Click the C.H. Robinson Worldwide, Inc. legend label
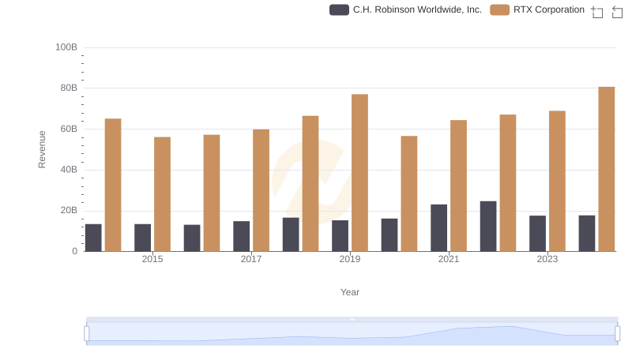The width and height of the screenshot is (632, 364). [417, 9]
